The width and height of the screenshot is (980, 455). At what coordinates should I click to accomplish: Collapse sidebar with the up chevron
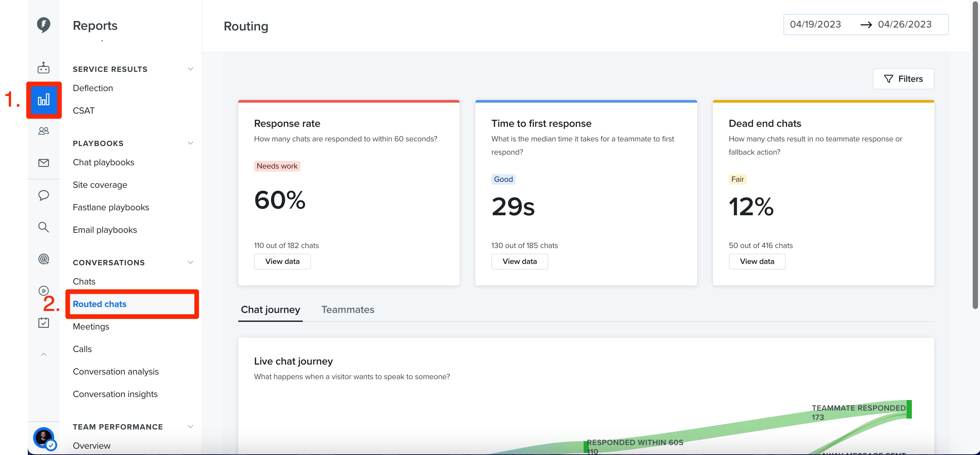click(43, 354)
